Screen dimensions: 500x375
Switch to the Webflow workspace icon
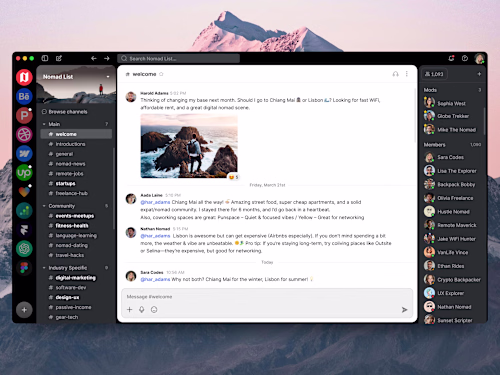point(24,153)
